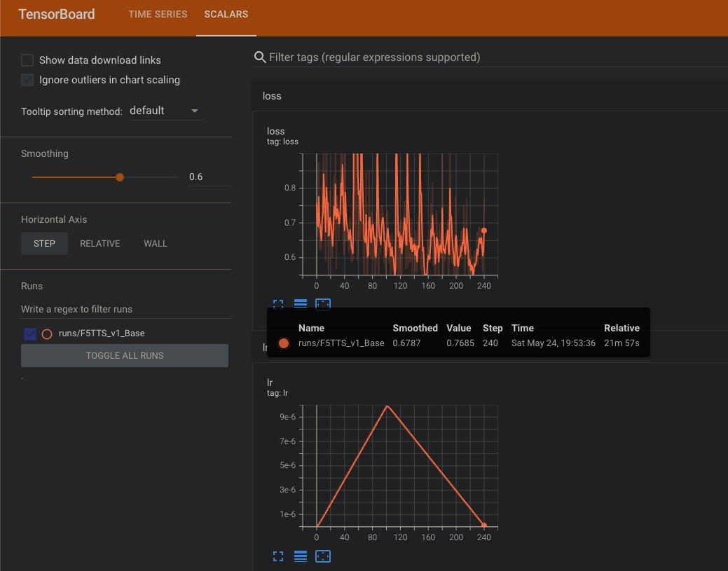Collapse the loss section header

coord(490,95)
